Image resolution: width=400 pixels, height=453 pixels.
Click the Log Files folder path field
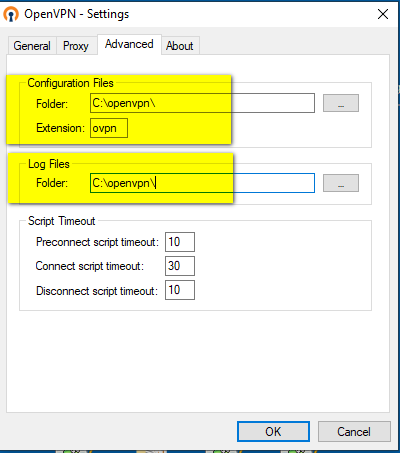pos(202,183)
